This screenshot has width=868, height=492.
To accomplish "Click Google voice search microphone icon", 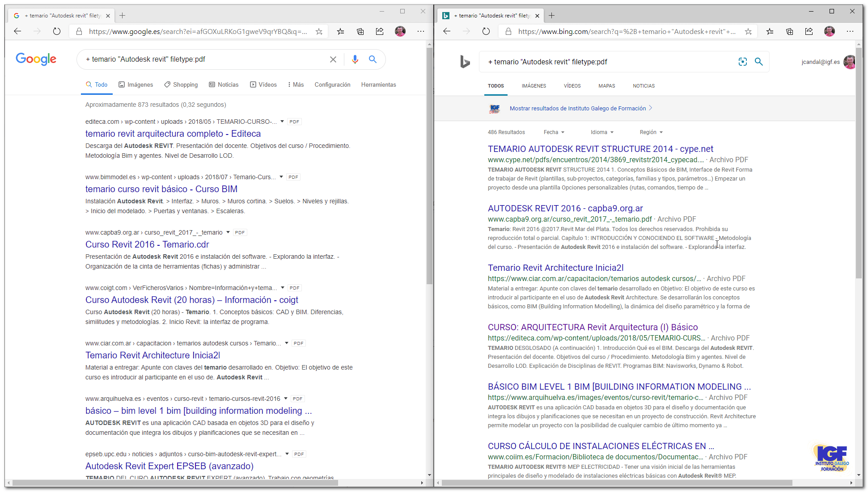I will (355, 59).
